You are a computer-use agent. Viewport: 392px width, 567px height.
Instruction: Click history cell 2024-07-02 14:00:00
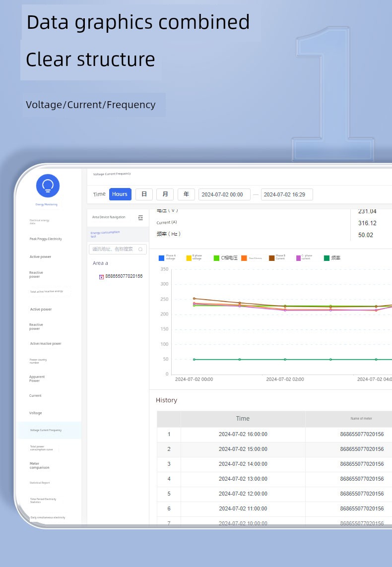(243, 464)
